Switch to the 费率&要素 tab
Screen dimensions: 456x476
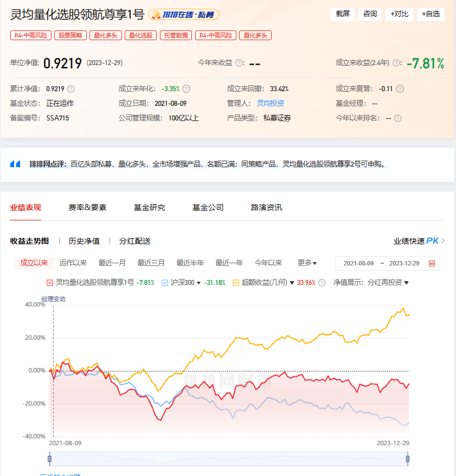tap(87, 208)
